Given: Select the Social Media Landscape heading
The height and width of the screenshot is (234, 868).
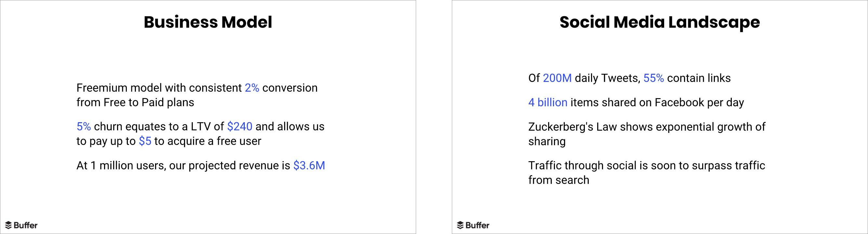Looking at the screenshot, I should coord(659,22).
